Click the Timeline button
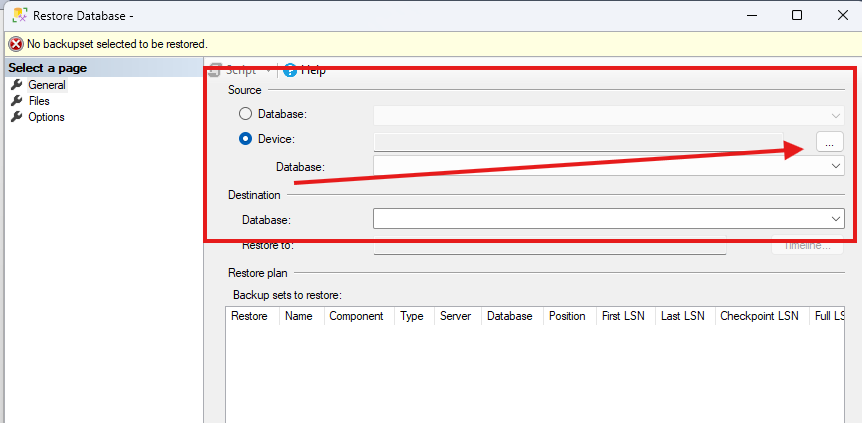862x423 pixels. 807,245
